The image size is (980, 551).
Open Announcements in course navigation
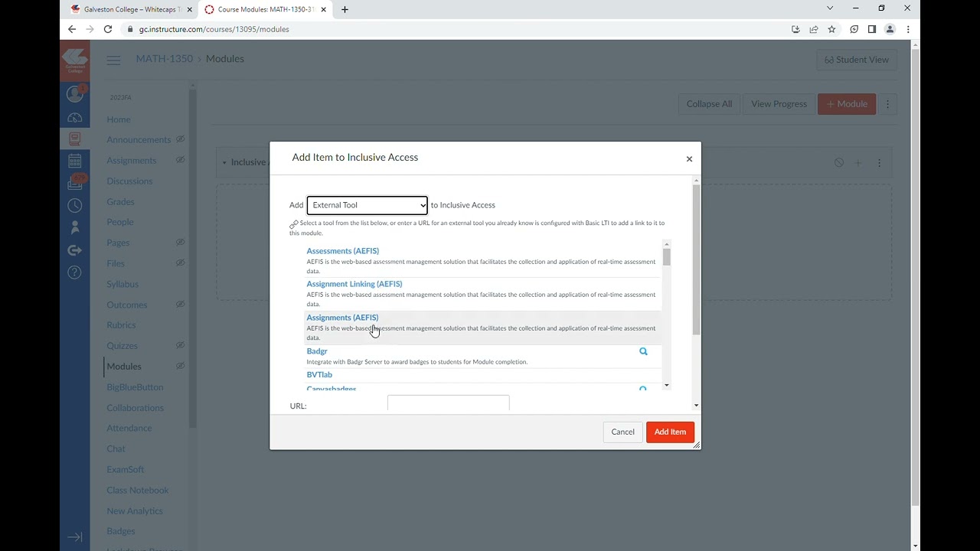click(x=139, y=140)
